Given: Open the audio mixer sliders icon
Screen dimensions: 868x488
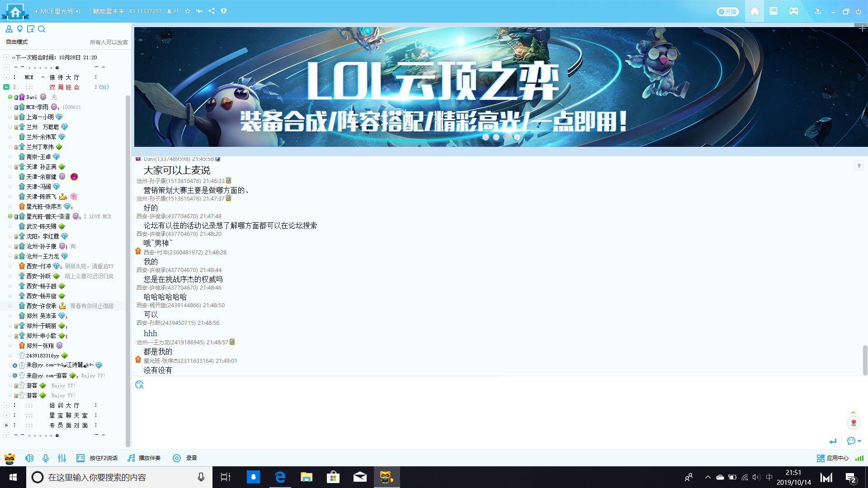Looking at the screenshot, I should coord(62,458).
